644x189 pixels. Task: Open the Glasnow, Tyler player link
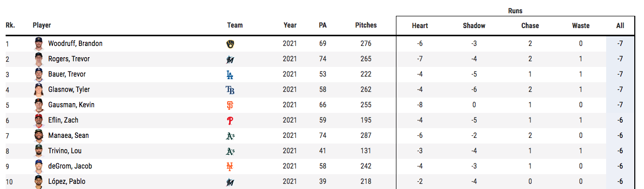[x=69, y=90]
